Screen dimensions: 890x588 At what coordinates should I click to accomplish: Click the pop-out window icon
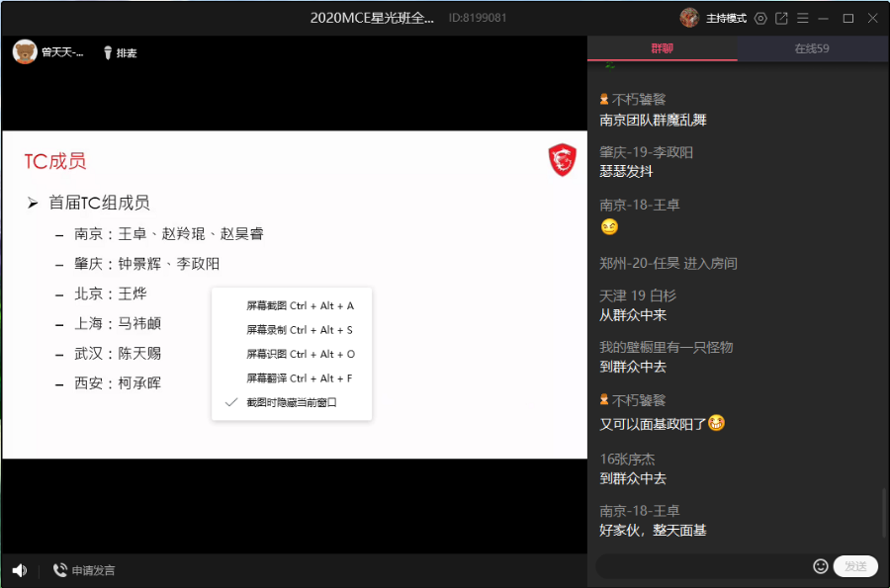tap(781, 18)
